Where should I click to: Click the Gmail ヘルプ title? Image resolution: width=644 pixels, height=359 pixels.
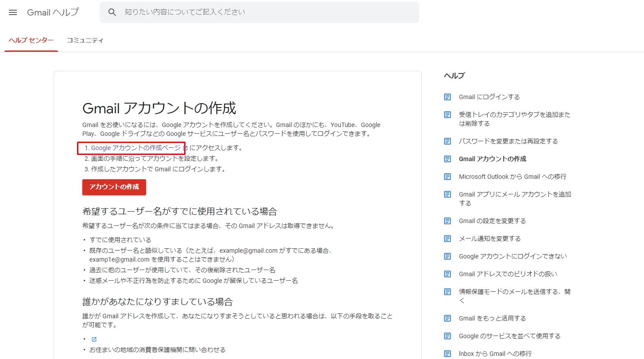pyautogui.click(x=53, y=12)
